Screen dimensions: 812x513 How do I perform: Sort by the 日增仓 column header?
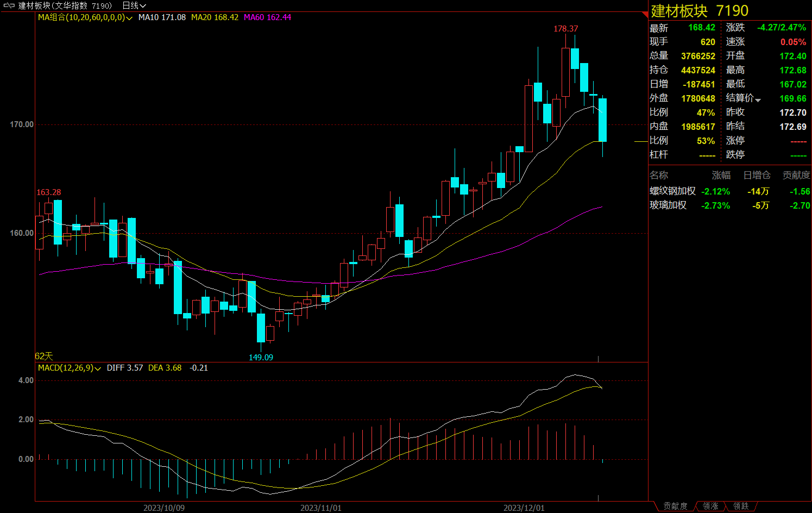point(757,175)
